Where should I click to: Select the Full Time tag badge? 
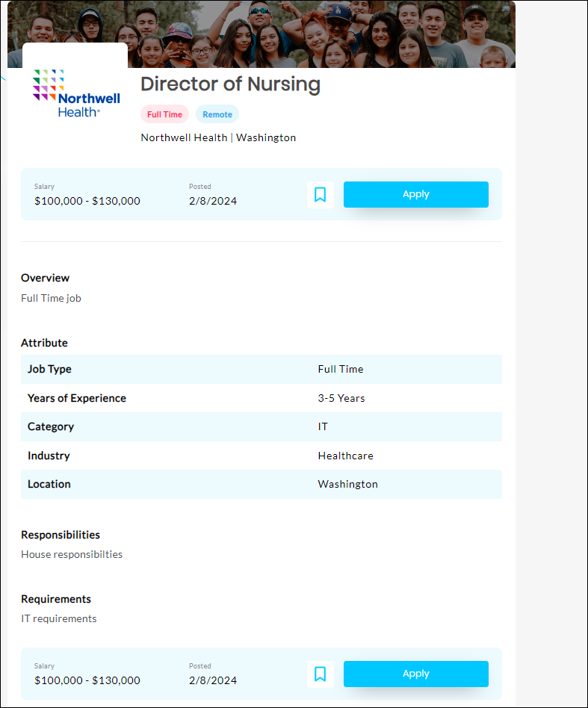coord(164,114)
